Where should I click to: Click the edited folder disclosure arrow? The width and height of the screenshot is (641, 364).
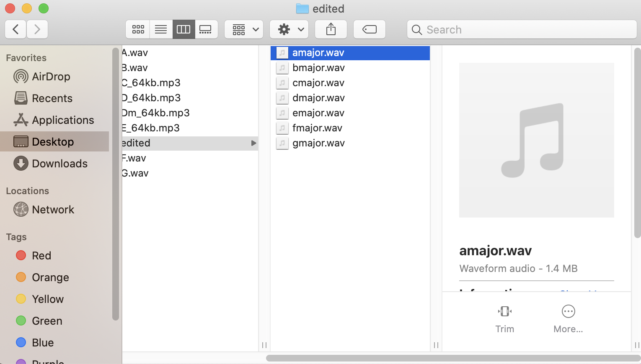point(253,143)
